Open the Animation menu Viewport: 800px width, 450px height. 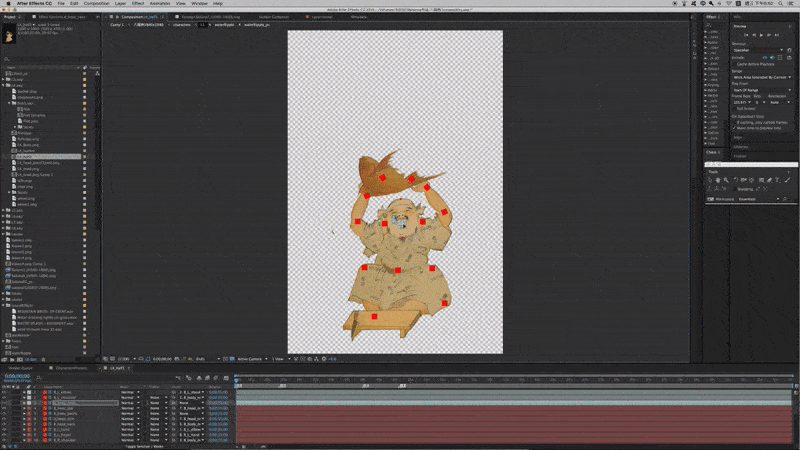[160, 3]
